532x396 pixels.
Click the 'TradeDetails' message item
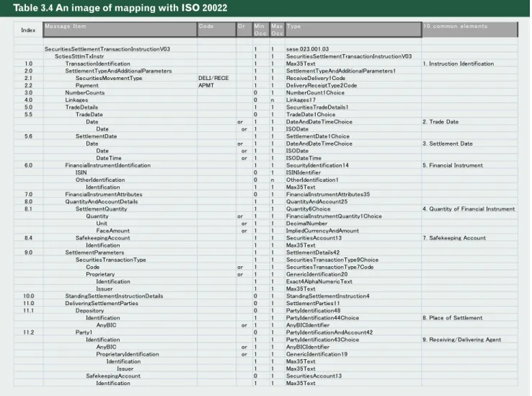(x=81, y=107)
